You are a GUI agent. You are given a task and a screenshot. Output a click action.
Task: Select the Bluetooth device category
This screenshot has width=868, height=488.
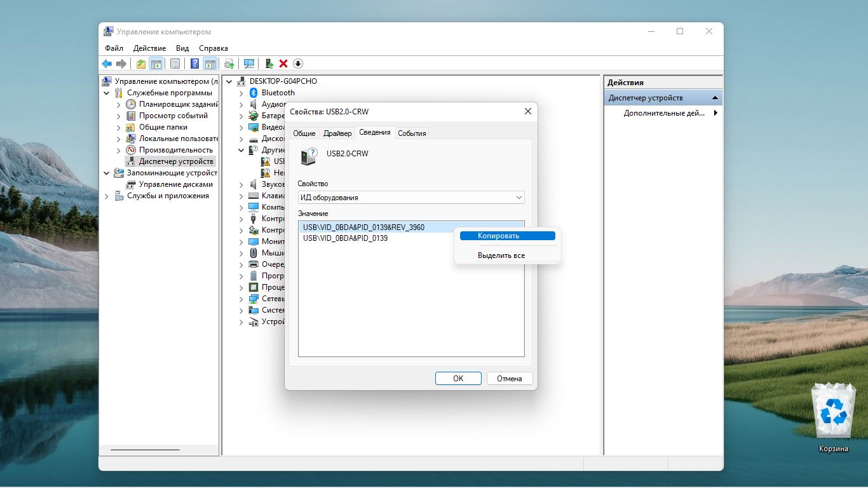[x=278, y=93]
